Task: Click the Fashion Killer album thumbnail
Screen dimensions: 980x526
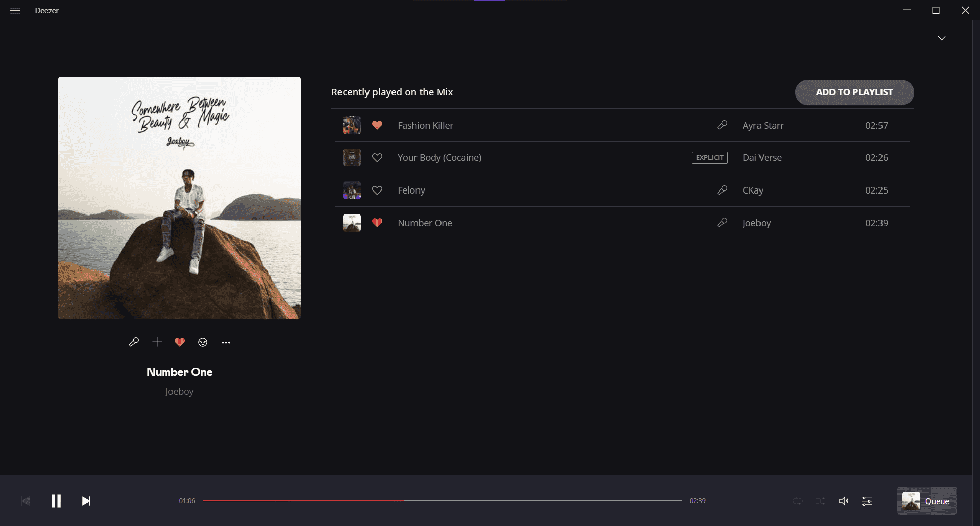Action: pyautogui.click(x=352, y=125)
